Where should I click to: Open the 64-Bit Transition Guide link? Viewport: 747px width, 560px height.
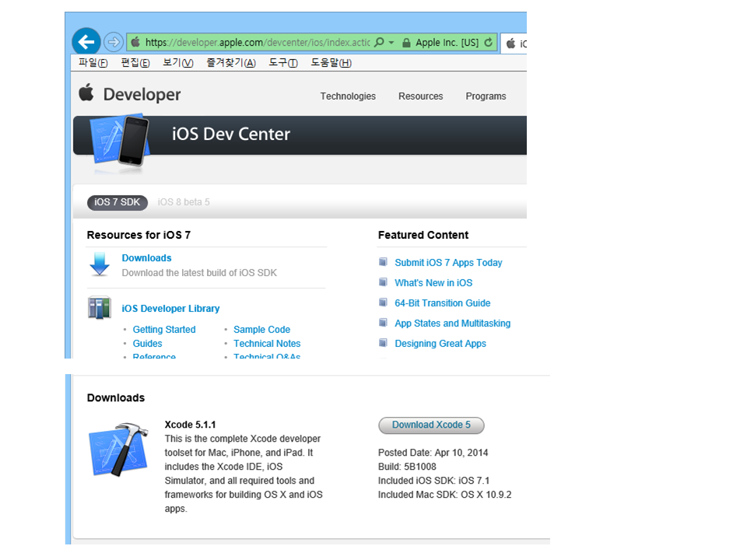tap(442, 303)
